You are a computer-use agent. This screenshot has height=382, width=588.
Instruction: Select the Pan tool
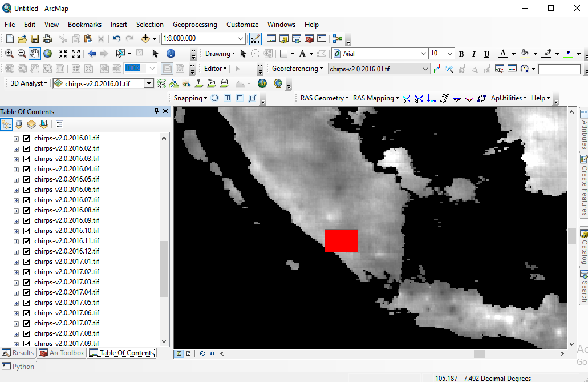(x=34, y=53)
